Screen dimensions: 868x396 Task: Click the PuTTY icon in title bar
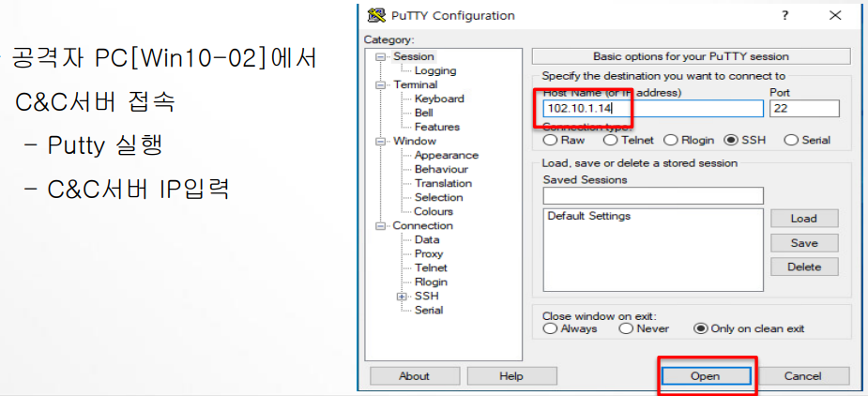(376, 16)
